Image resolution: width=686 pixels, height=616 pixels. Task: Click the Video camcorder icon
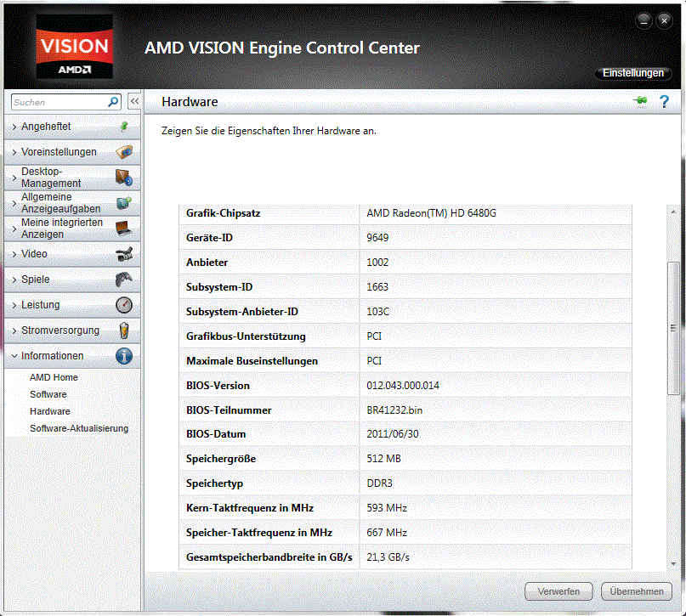point(124,254)
